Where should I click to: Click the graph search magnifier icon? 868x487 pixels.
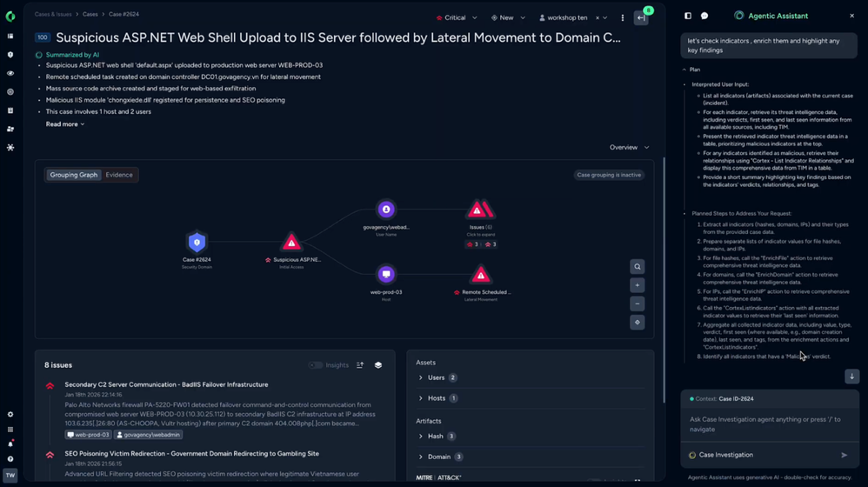(x=638, y=267)
